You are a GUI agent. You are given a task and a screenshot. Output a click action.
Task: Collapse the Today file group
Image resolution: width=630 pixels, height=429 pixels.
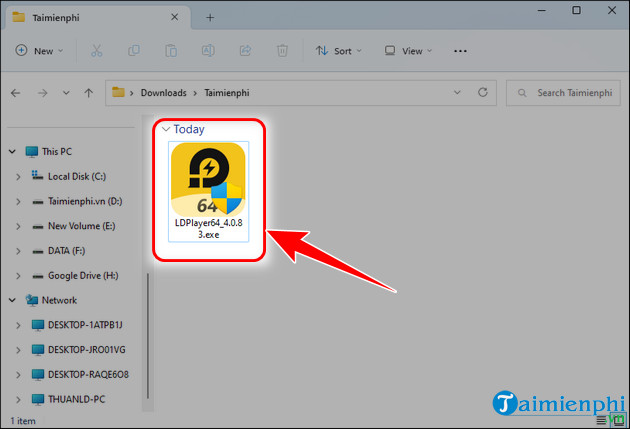tap(165, 129)
